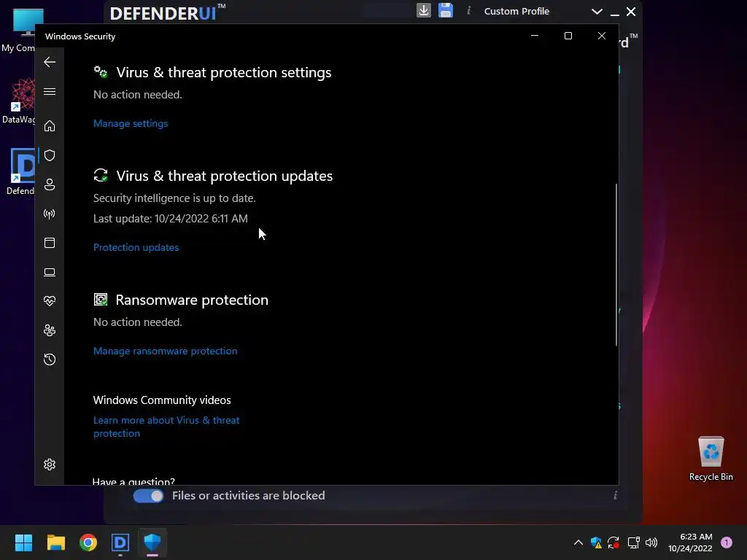
Task: Toggle Files or activities are blocked switch
Action: coord(148,496)
